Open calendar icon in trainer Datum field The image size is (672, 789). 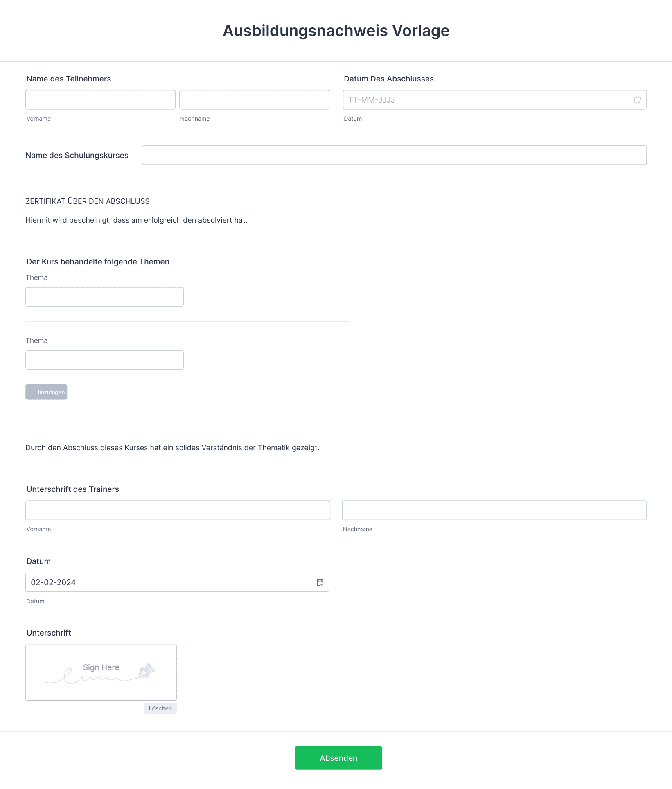coord(320,582)
